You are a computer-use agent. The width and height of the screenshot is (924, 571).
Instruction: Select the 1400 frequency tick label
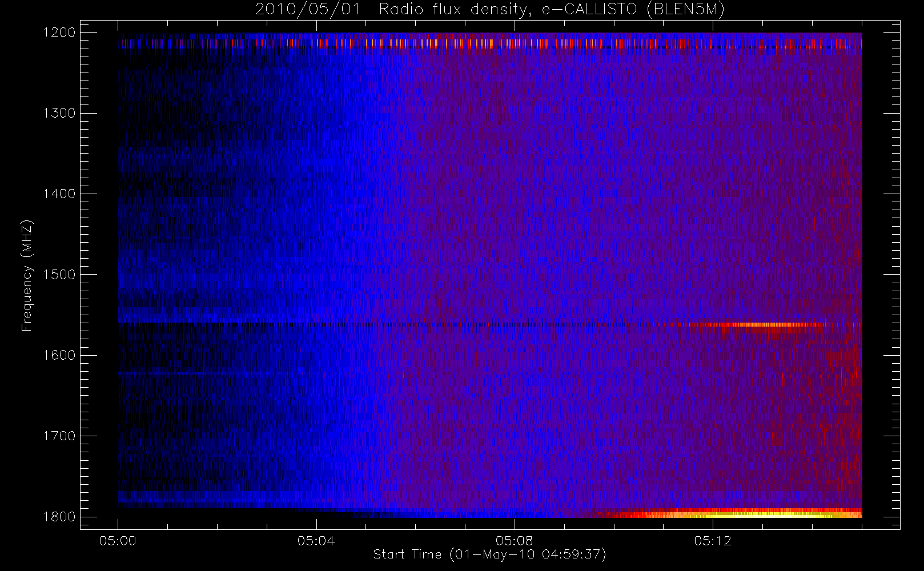(x=59, y=194)
